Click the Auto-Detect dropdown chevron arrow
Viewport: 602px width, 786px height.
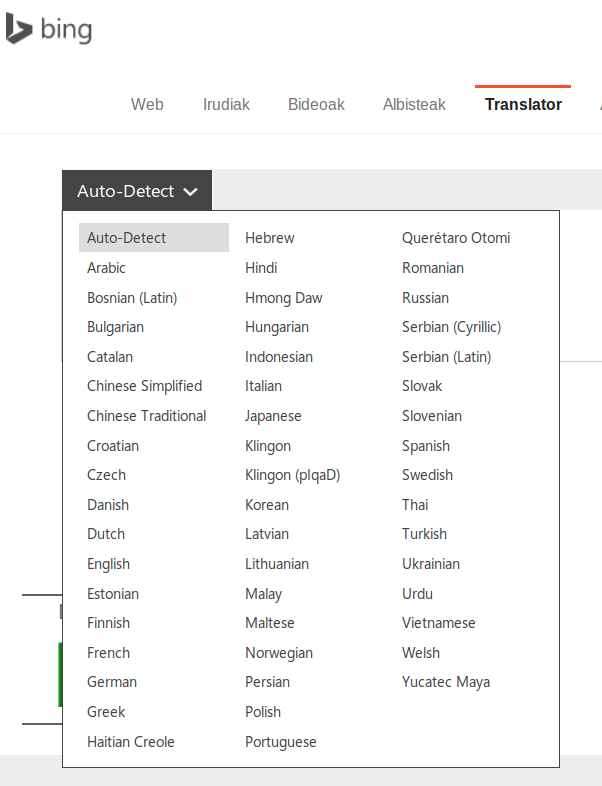pyautogui.click(x=191, y=192)
